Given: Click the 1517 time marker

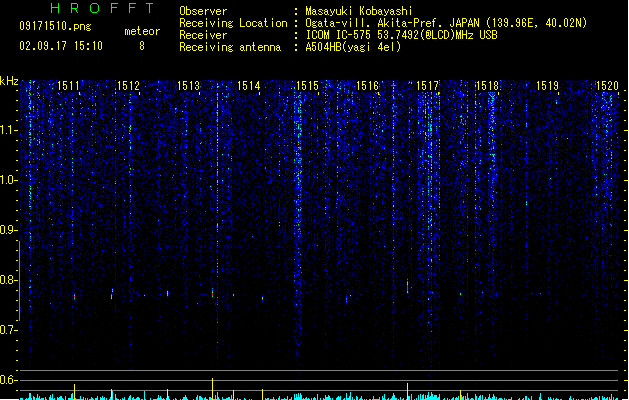Looking at the screenshot, I should coord(427,86).
